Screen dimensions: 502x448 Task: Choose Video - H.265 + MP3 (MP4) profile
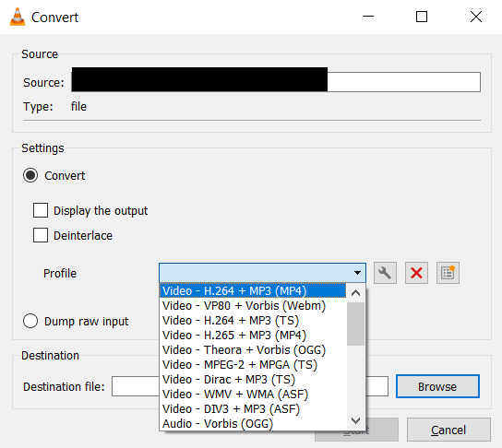[x=253, y=336]
